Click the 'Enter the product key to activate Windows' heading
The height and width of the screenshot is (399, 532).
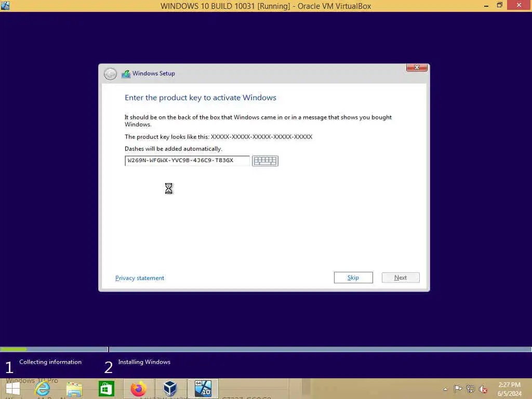(201, 98)
